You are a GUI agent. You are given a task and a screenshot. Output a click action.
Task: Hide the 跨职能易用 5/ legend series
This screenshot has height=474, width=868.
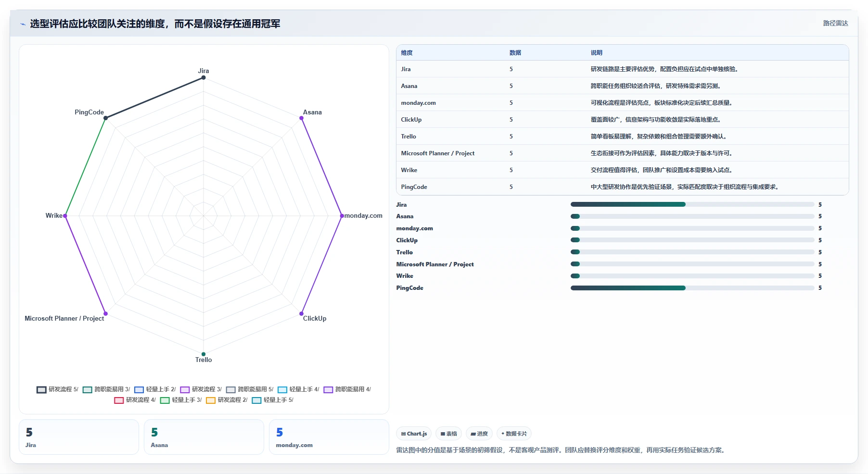[250, 389]
